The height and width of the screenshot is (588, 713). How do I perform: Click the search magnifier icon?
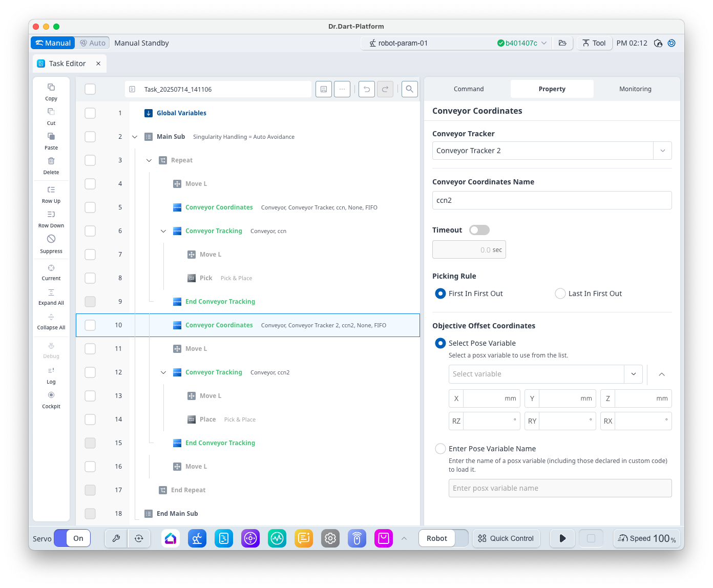coord(409,89)
